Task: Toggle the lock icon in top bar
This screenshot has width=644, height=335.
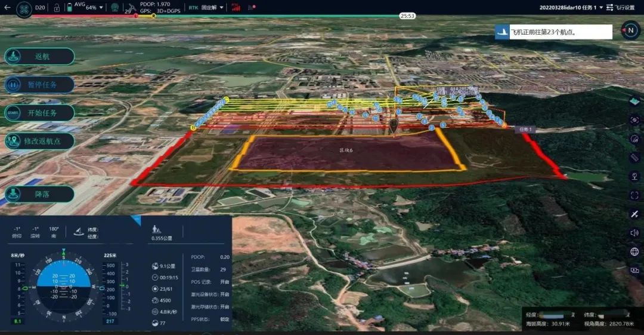Action: point(57,8)
